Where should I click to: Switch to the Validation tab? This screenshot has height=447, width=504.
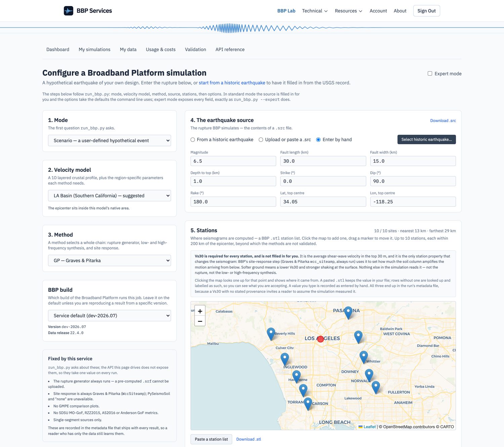coord(196,49)
